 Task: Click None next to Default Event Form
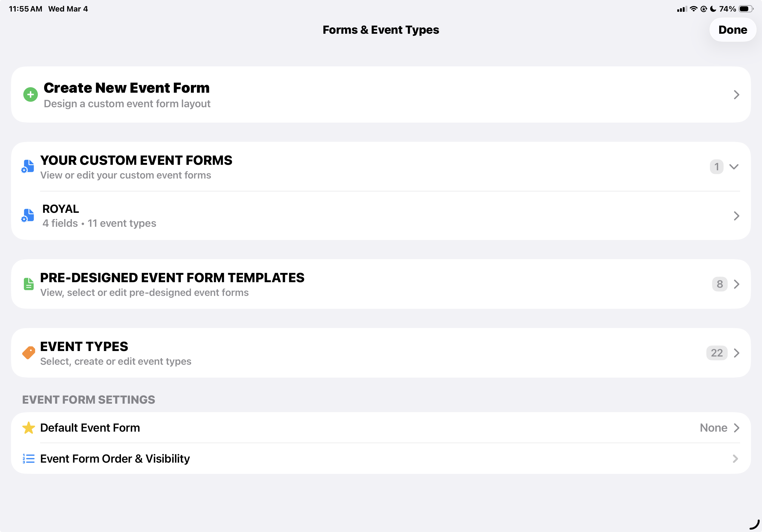(x=713, y=428)
